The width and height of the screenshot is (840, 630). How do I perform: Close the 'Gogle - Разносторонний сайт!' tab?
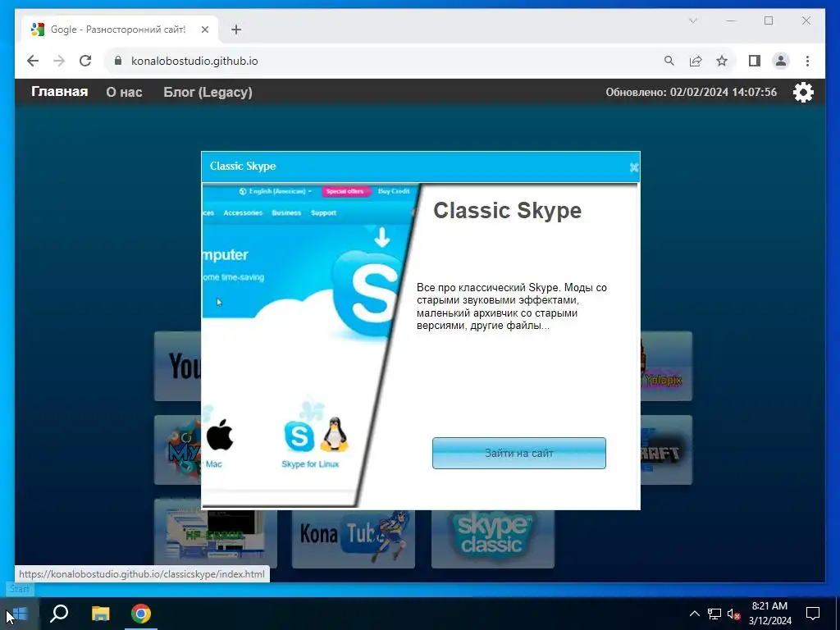(204, 30)
